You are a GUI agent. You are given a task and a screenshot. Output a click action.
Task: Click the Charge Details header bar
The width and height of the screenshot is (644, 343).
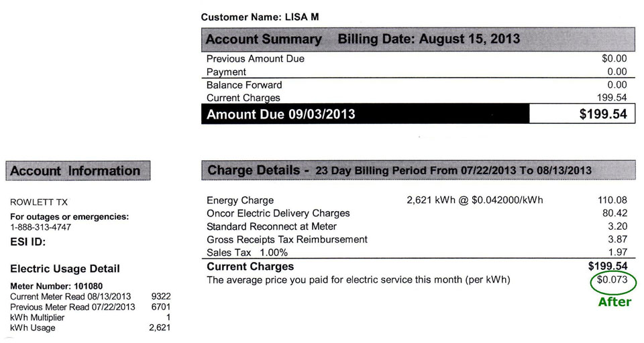click(x=418, y=170)
